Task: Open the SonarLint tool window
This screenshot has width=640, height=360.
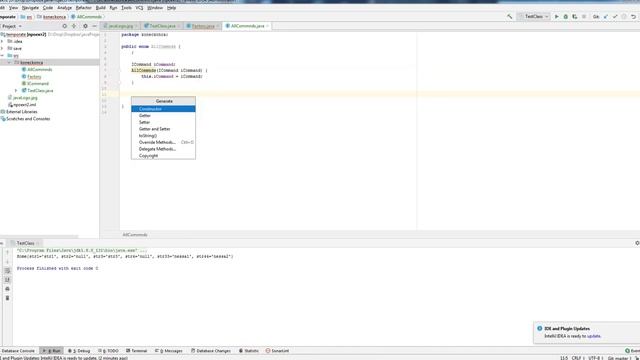Action: 278,351
